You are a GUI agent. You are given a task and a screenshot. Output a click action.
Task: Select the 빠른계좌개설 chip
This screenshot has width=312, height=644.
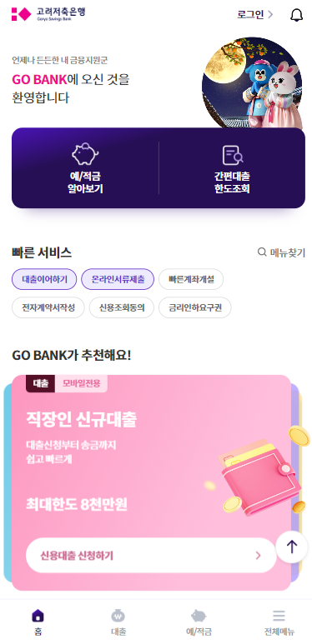(x=191, y=279)
